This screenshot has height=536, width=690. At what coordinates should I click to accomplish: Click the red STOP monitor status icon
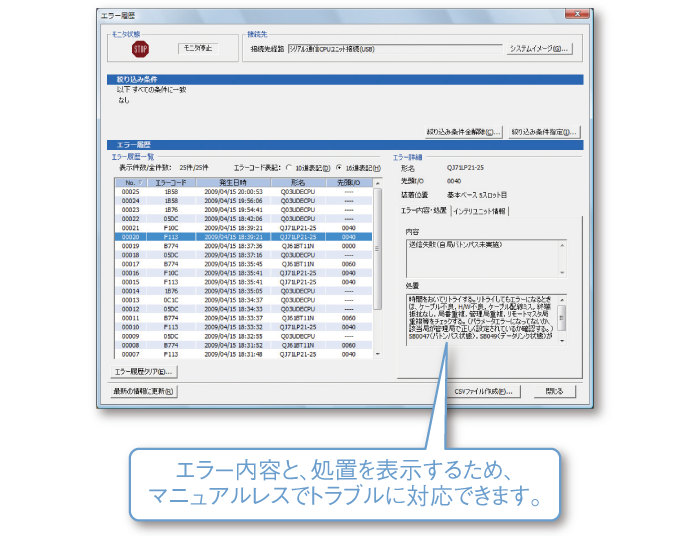pyautogui.click(x=139, y=48)
